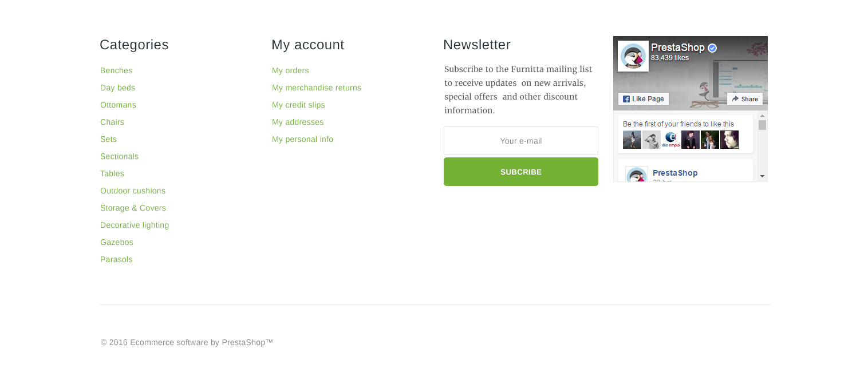Open My merchandise returns link
Screen dimensions: 868x380
317,88
